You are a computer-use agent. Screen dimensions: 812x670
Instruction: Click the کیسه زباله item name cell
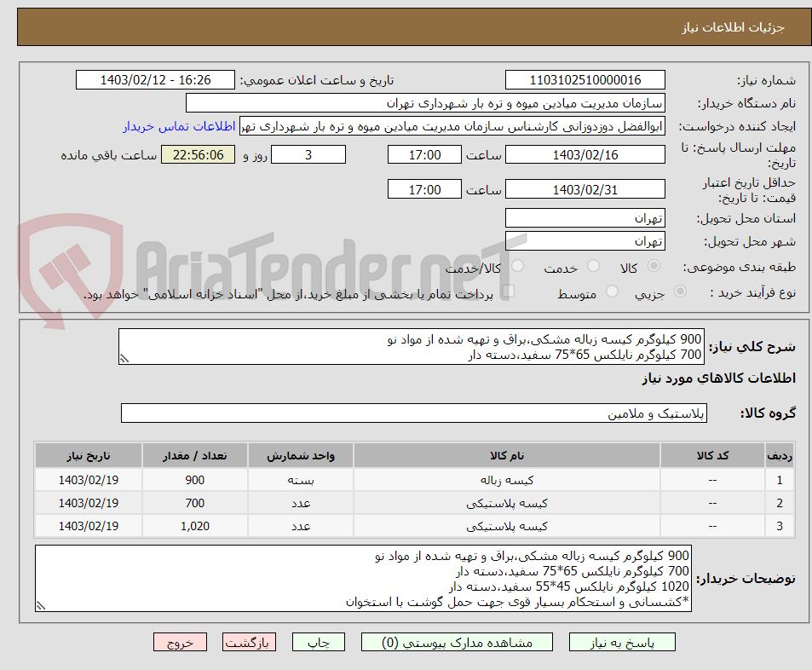(507, 481)
